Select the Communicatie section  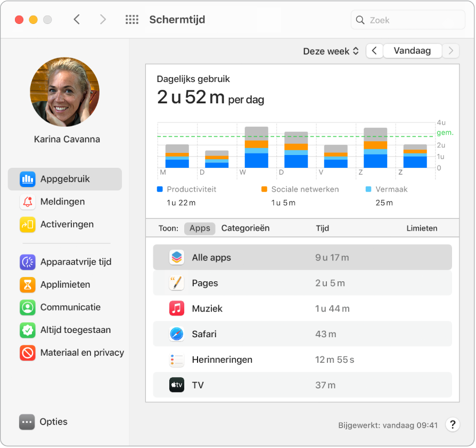coord(68,307)
